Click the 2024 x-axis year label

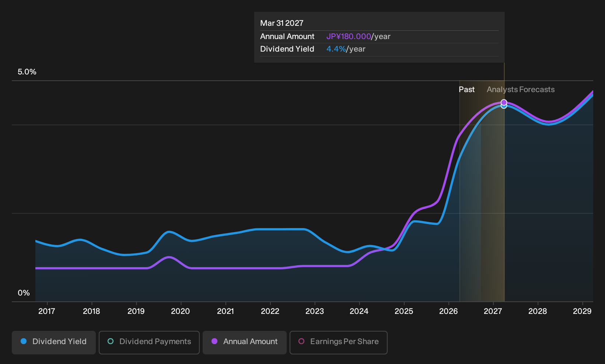(x=359, y=311)
